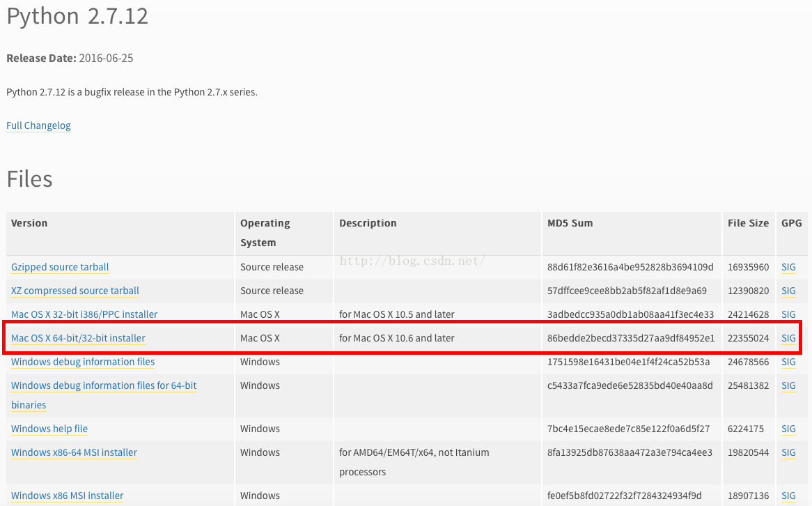Open SIG link for 64-bit/32-bit Mac installer
The height and width of the screenshot is (506, 812).
coord(788,338)
